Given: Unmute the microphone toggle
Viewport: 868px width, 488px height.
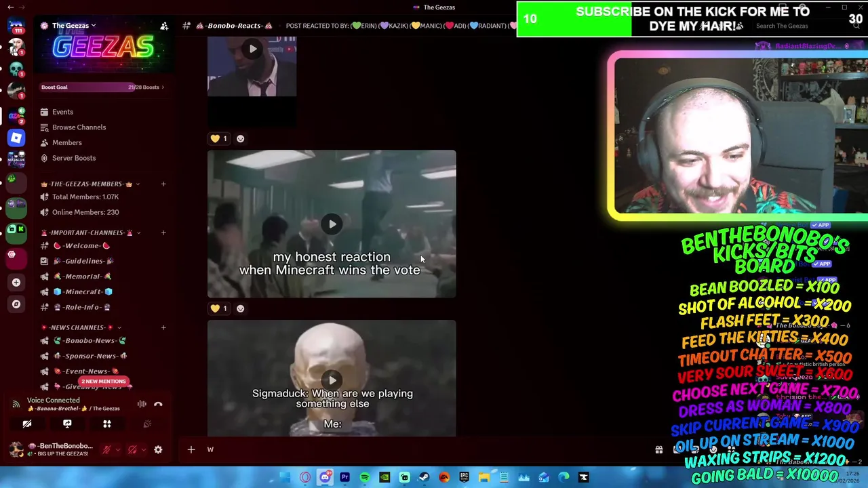Looking at the screenshot, I should pyautogui.click(x=106, y=449).
